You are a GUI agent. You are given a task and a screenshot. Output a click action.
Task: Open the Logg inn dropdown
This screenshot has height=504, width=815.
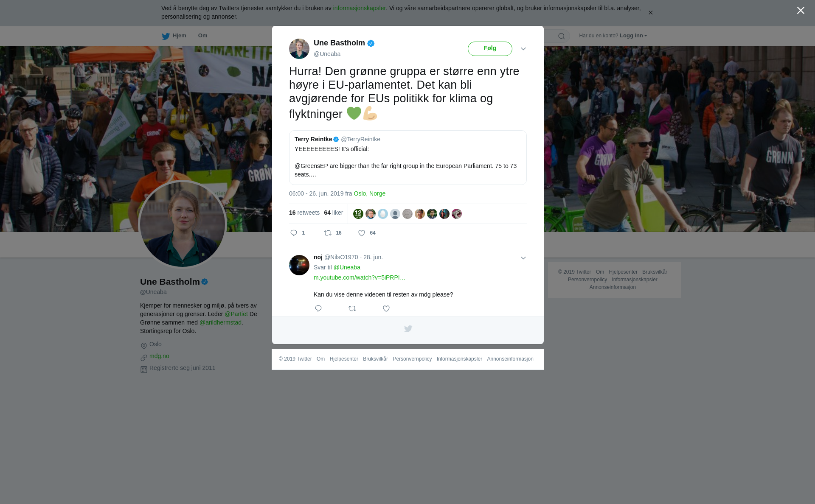633,36
